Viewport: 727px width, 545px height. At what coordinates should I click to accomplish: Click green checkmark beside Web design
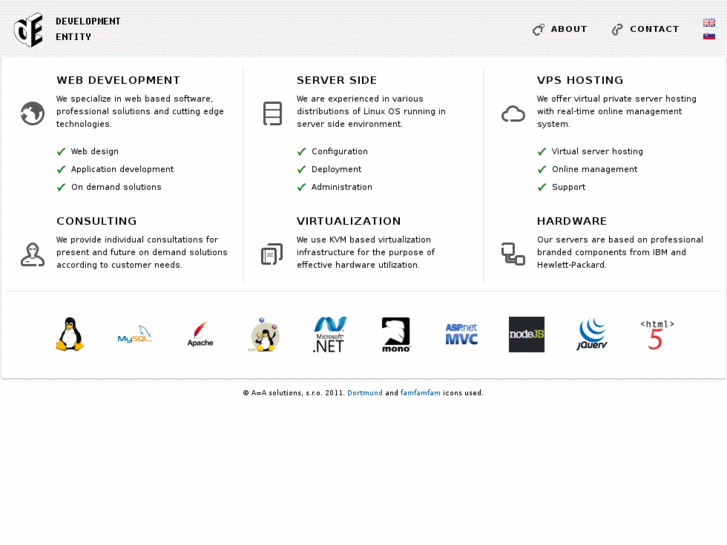pos(61,152)
